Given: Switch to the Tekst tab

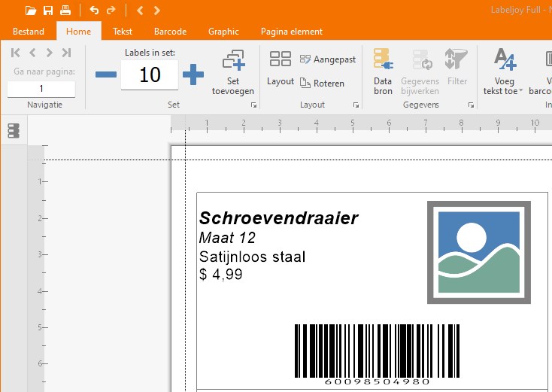Looking at the screenshot, I should click(x=122, y=32).
